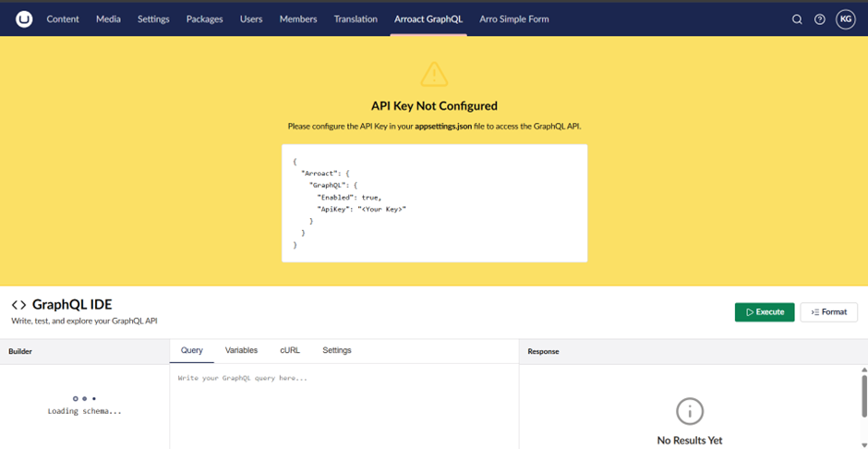Open the Settings section in top navigation

[x=153, y=19]
